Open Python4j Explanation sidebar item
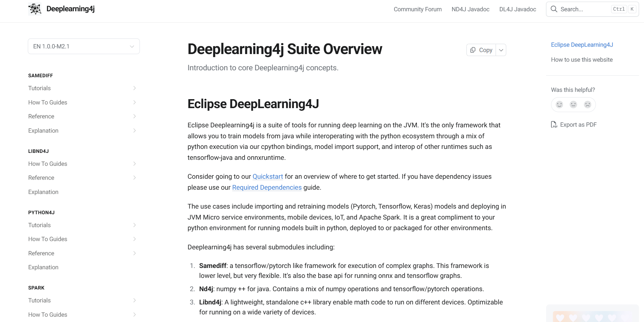This screenshot has width=644, height=322. (43, 267)
